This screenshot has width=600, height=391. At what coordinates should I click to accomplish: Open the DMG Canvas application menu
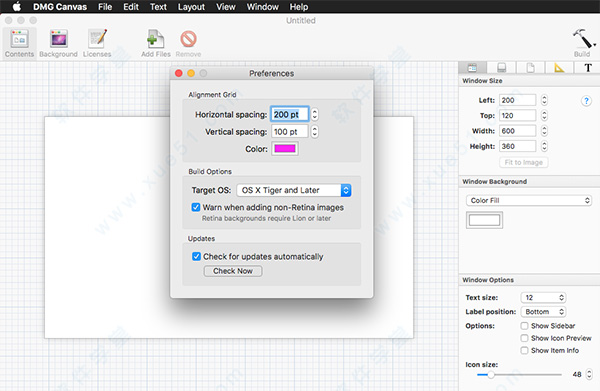click(x=60, y=7)
